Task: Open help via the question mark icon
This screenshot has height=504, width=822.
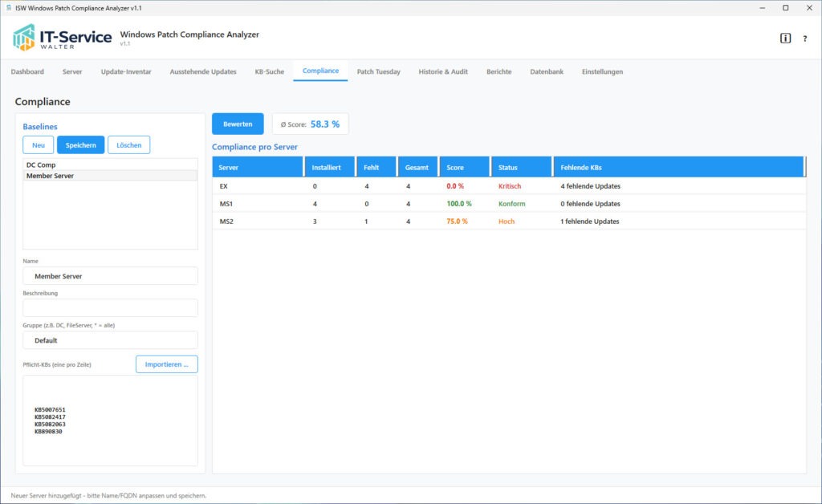Action: coord(805,36)
